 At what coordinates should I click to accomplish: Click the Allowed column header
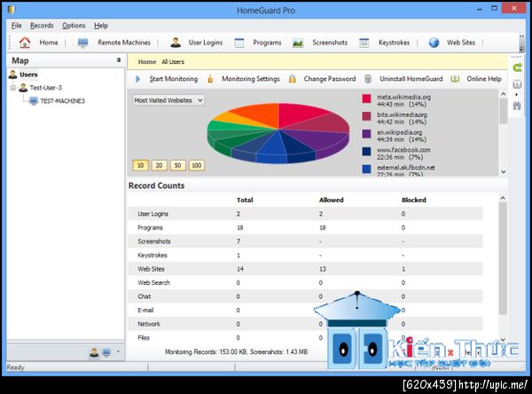[x=331, y=200]
